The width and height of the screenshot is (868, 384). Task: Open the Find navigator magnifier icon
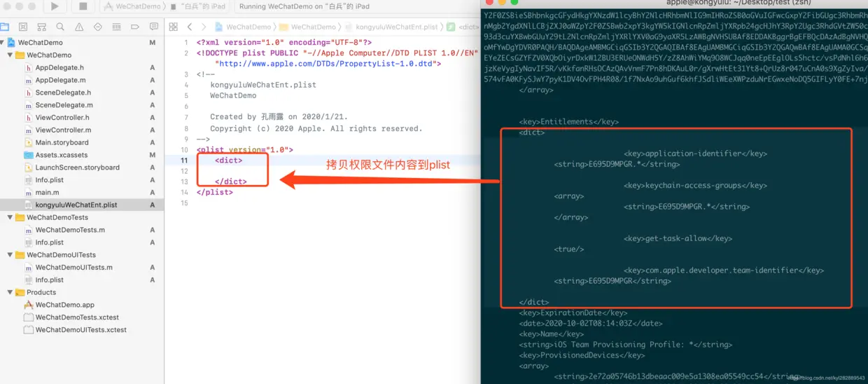pos(60,27)
